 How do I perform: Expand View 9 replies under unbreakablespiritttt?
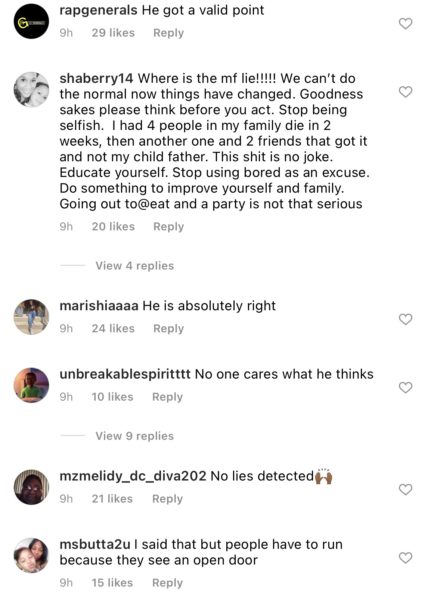click(135, 436)
